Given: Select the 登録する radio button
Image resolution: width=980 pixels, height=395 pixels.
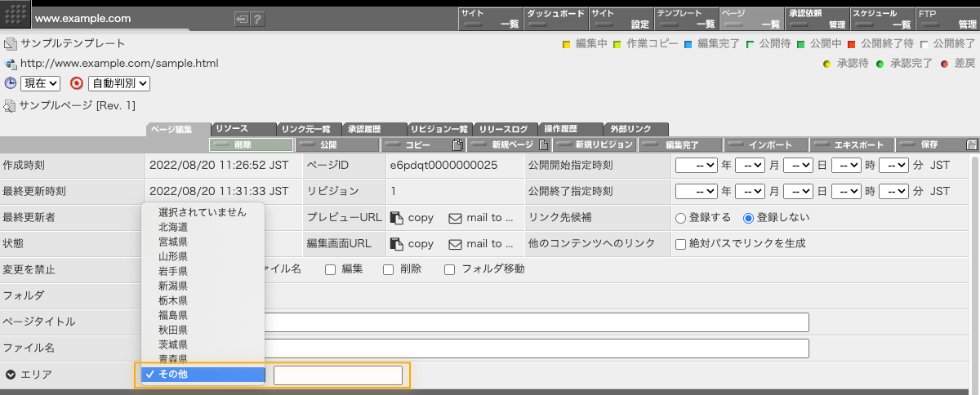Looking at the screenshot, I should [x=680, y=218].
